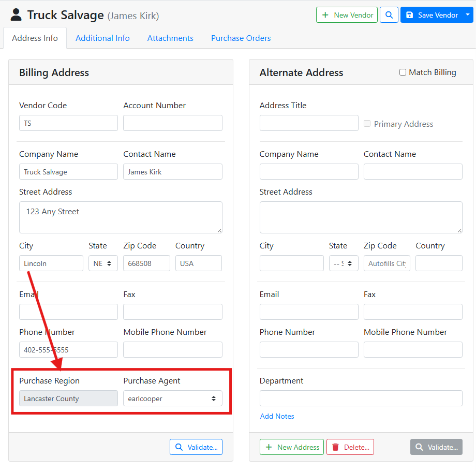
Task: Open the Save Vendor dropdown arrow
Action: pos(468,15)
